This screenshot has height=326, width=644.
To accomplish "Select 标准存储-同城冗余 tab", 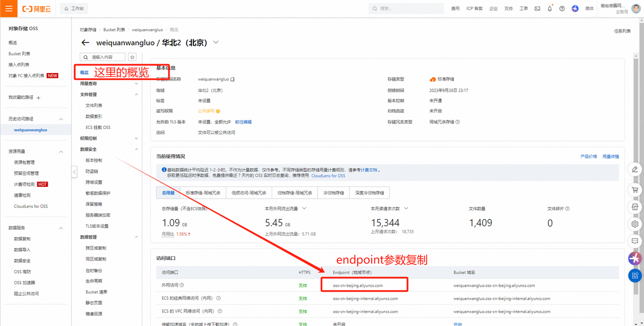I will pos(203,192).
